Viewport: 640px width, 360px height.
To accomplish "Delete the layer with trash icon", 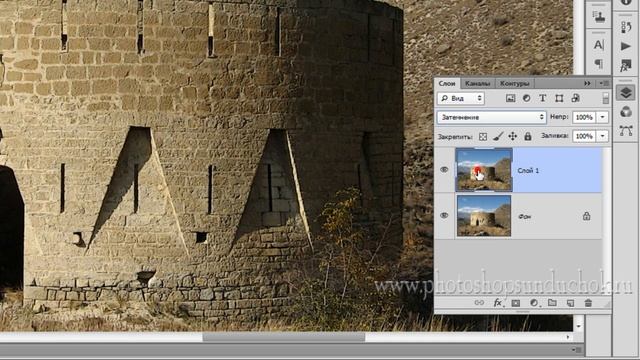I will [x=588, y=303].
